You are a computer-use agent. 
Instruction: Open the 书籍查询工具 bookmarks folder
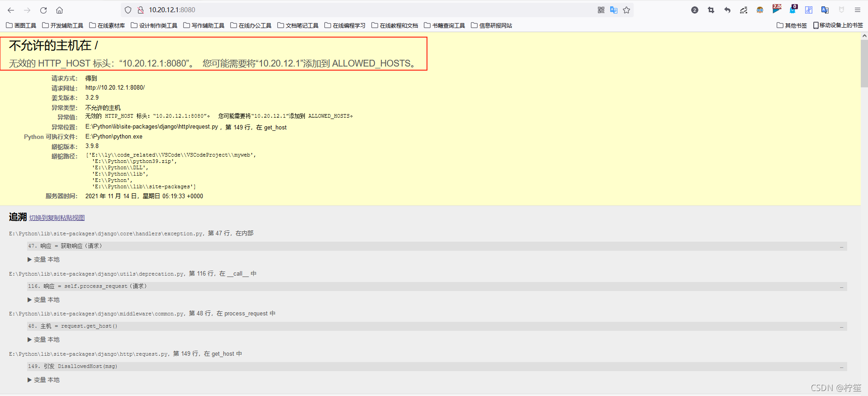click(445, 25)
